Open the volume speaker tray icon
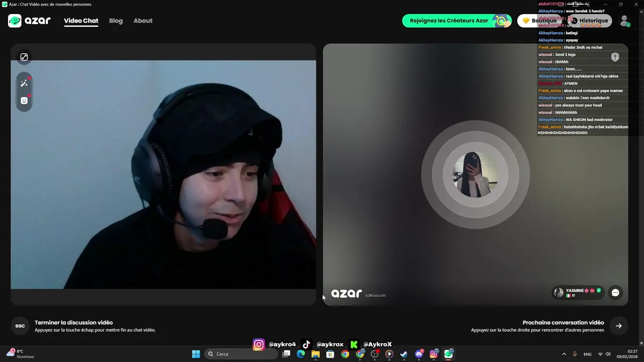This screenshot has width=644, height=362. click(608, 354)
